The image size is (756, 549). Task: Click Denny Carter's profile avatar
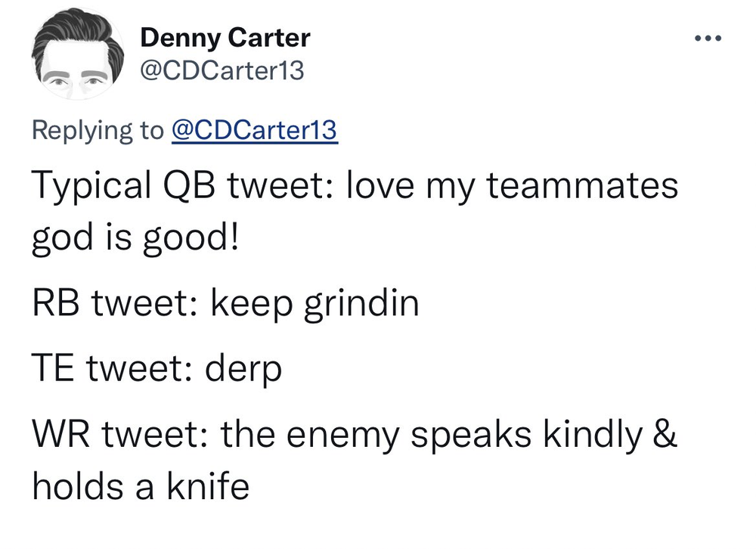coord(78,54)
